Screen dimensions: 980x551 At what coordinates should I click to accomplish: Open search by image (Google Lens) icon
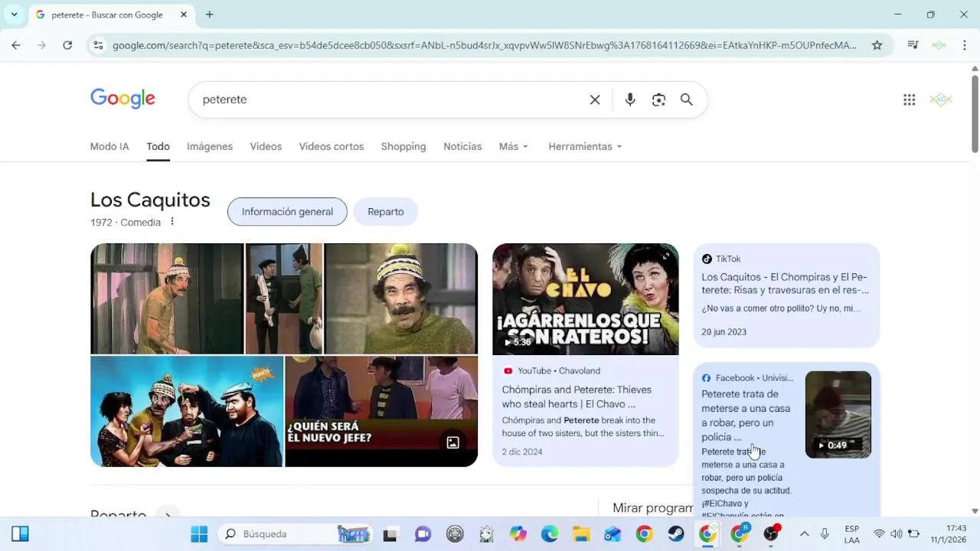658,99
